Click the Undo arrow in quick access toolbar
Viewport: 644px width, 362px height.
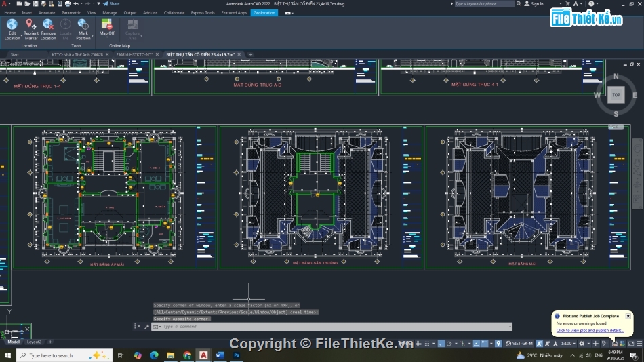(76, 3)
